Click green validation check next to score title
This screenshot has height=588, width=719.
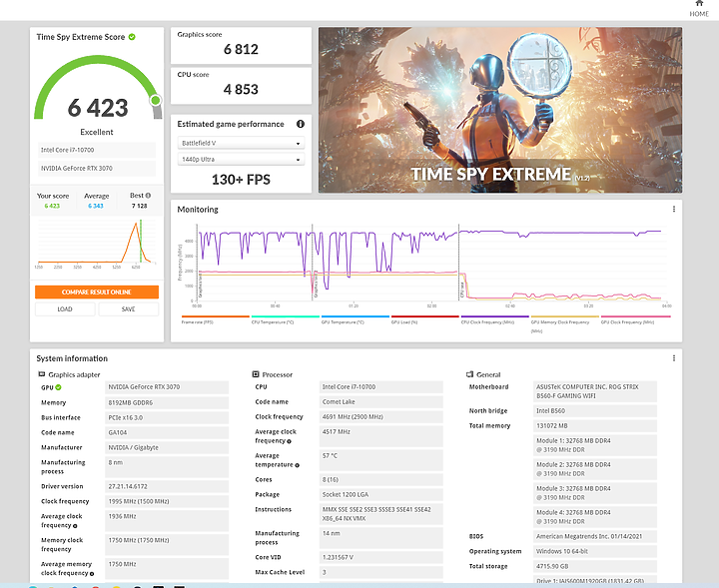132,37
